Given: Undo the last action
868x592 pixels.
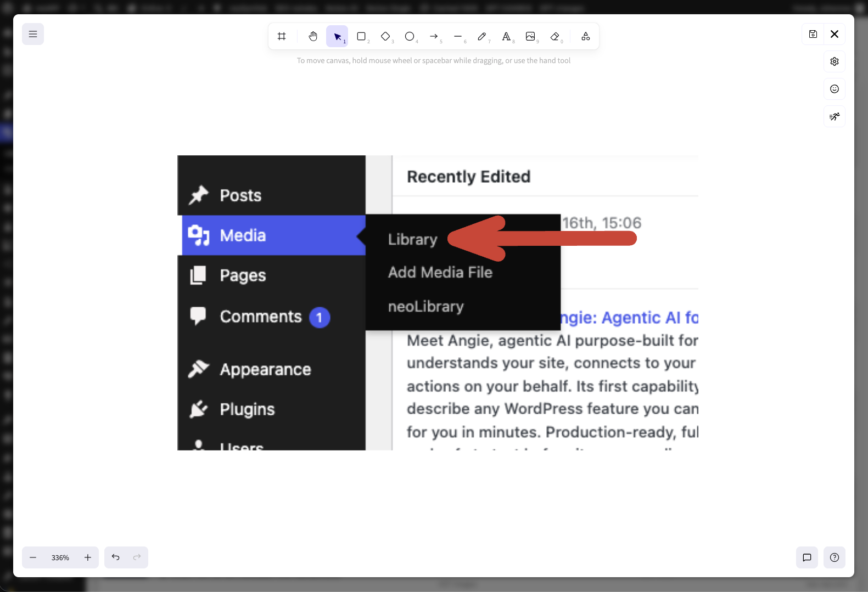Looking at the screenshot, I should click(x=115, y=557).
